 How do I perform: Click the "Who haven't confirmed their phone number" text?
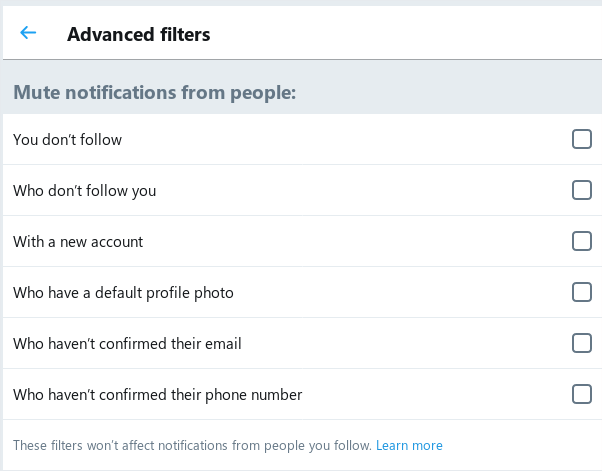157,395
